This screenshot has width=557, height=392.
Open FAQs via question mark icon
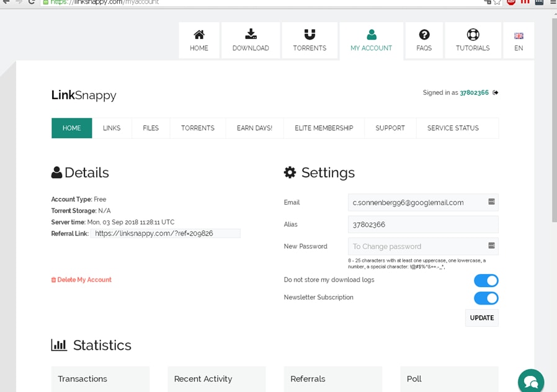pyautogui.click(x=424, y=35)
